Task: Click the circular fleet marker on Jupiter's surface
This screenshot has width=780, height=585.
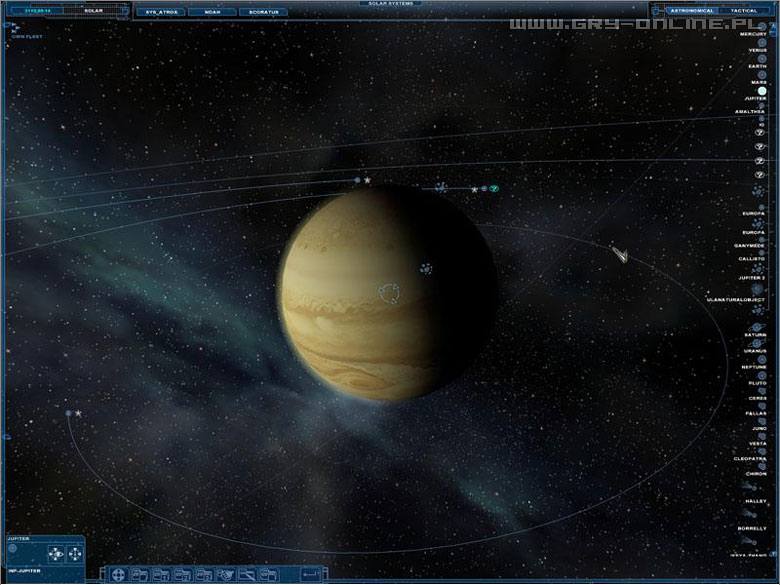Action: click(x=388, y=292)
